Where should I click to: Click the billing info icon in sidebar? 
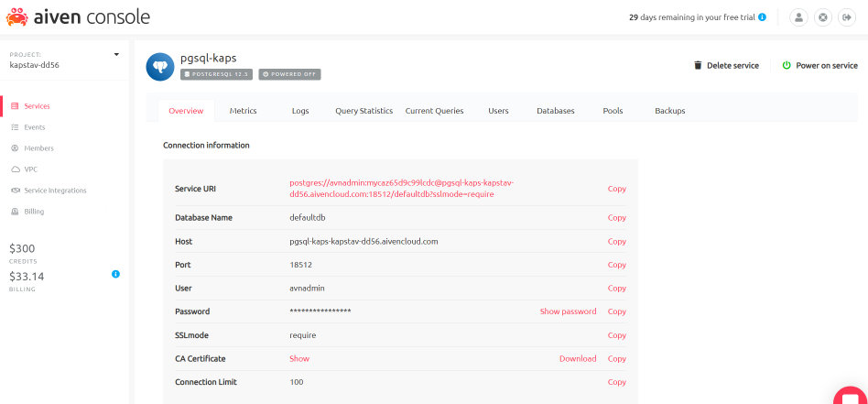point(115,274)
